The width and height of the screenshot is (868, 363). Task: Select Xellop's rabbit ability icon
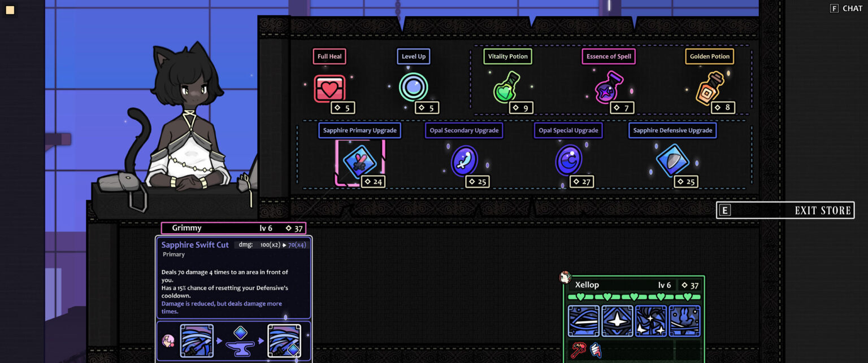point(684,321)
